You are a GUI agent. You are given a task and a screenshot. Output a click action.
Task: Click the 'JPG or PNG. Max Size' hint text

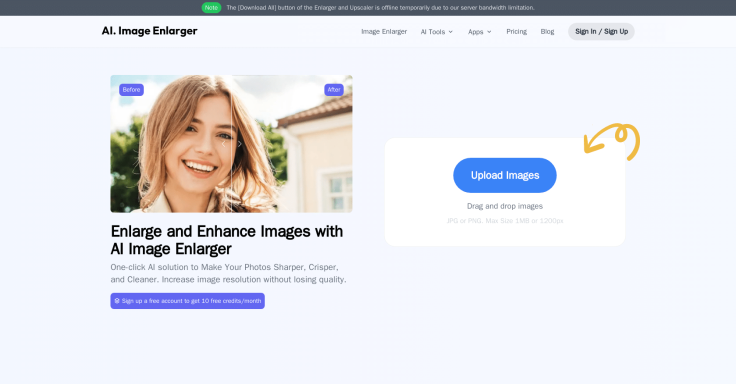[505, 221]
